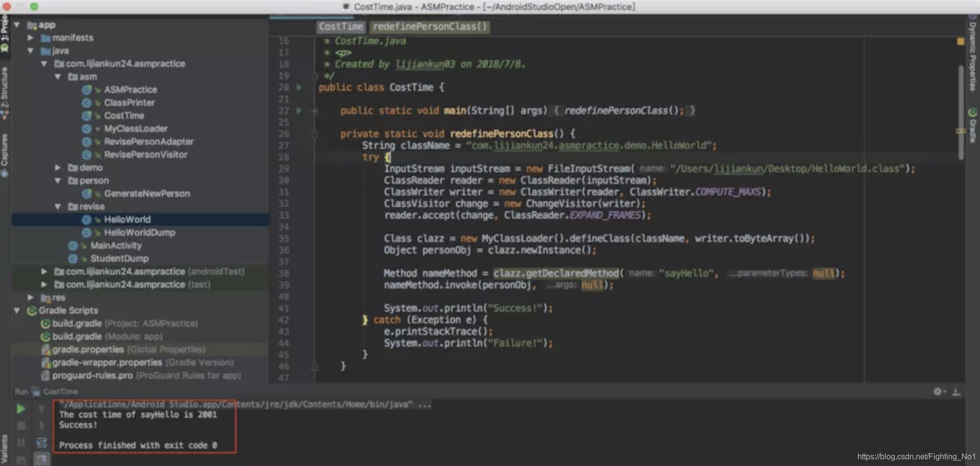This screenshot has height=466, width=980.
Task: Toggle soft-wrap icon in the Run console
Action: (x=42, y=443)
